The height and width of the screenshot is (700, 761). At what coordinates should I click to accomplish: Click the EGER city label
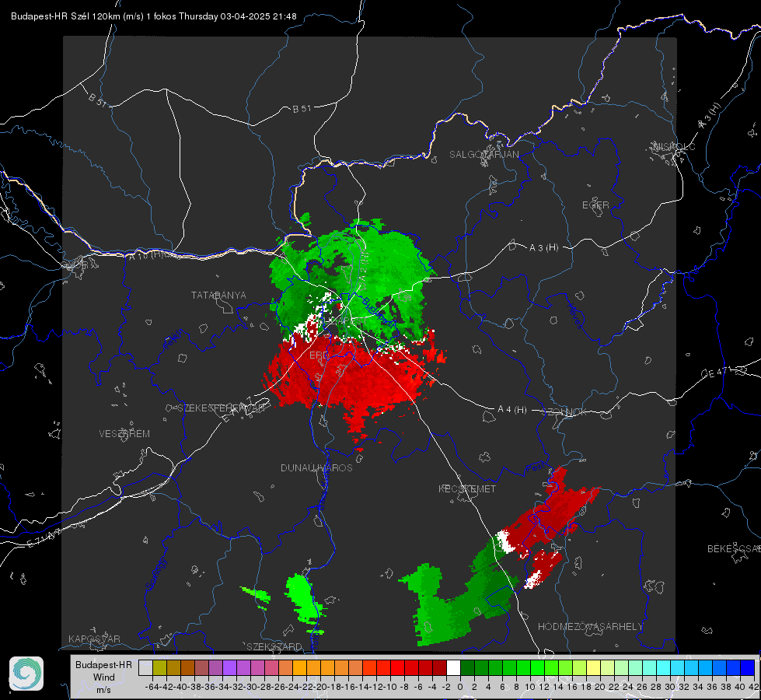pyautogui.click(x=595, y=205)
